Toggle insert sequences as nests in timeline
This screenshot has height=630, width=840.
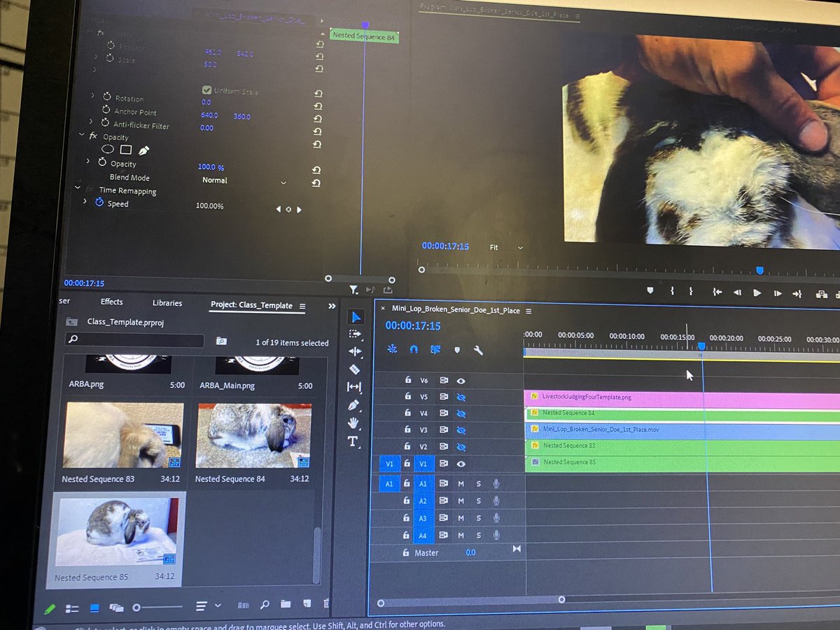coord(392,349)
